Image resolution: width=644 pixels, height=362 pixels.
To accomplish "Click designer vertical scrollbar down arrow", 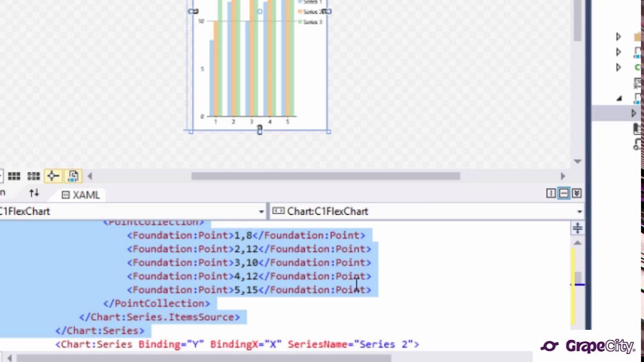I will click(x=577, y=161).
